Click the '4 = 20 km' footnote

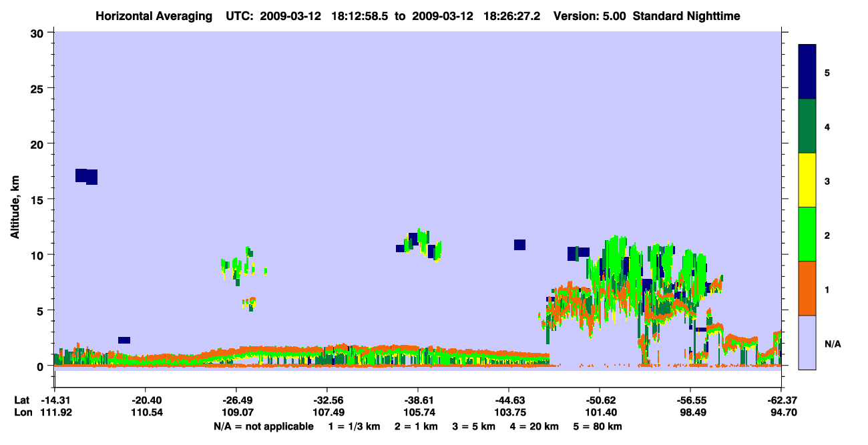[x=533, y=426]
